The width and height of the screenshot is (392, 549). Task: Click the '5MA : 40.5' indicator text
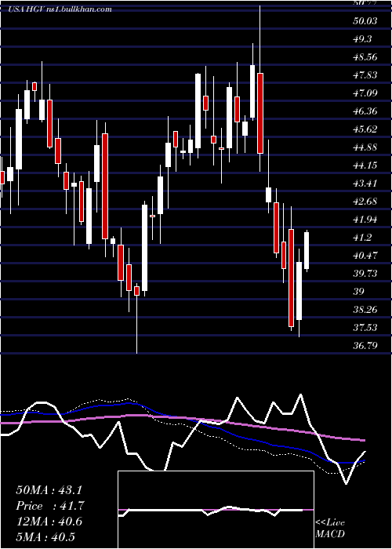45,537
